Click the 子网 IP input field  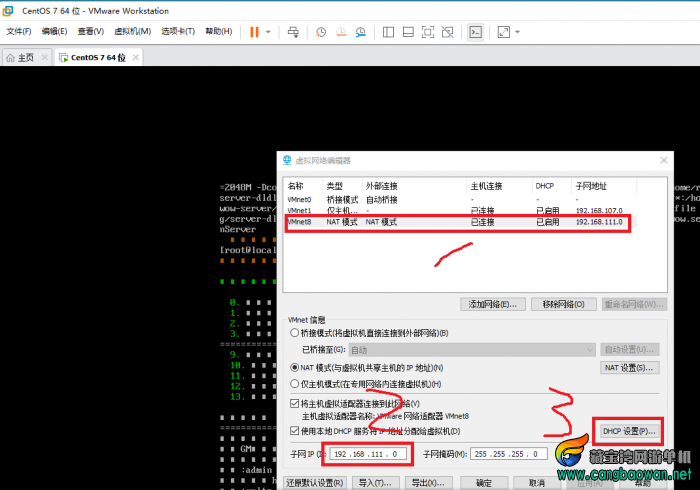click(x=368, y=454)
